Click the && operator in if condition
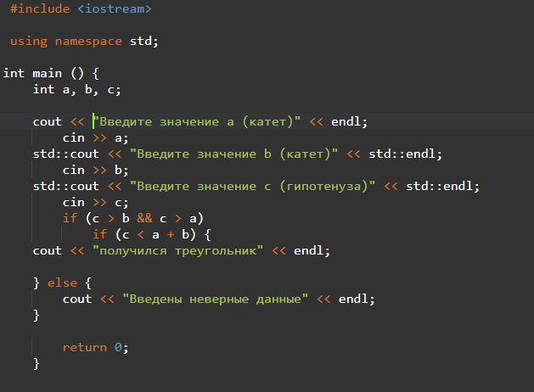Screen dimensions: 534x392 tap(144, 218)
